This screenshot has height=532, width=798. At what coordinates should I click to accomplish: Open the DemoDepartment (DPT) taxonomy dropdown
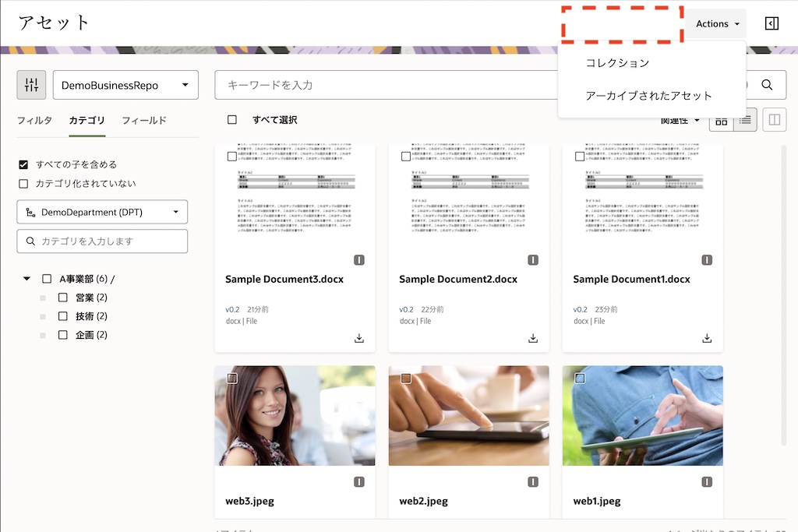102,212
